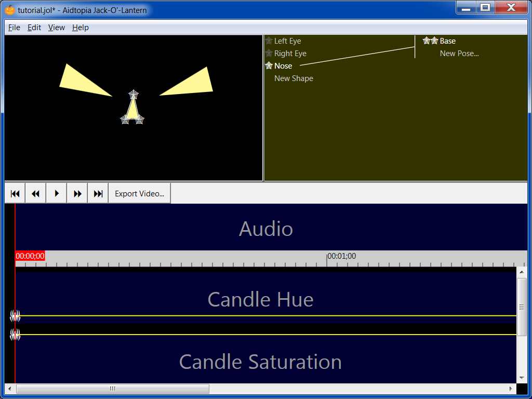
Task: Click the vertical scrollbar up arrow
Action: click(522, 272)
